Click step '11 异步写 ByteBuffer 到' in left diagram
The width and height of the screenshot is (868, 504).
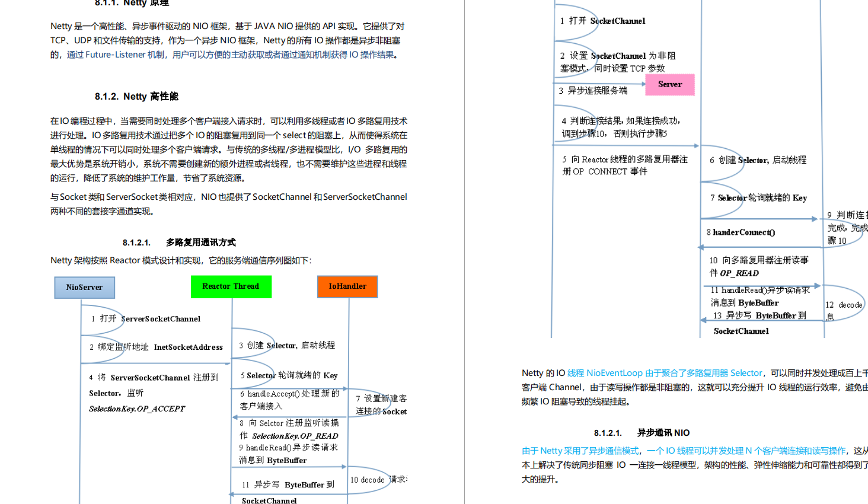coord(288,484)
